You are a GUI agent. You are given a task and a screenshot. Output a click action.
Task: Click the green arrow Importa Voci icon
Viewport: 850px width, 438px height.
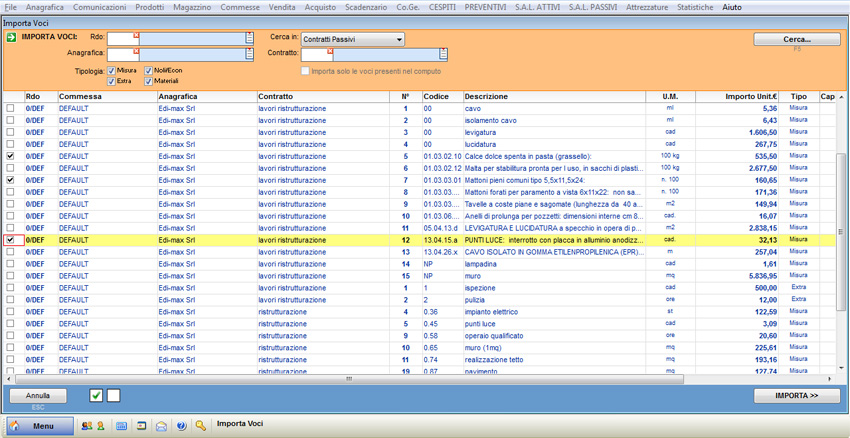pyautogui.click(x=11, y=37)
